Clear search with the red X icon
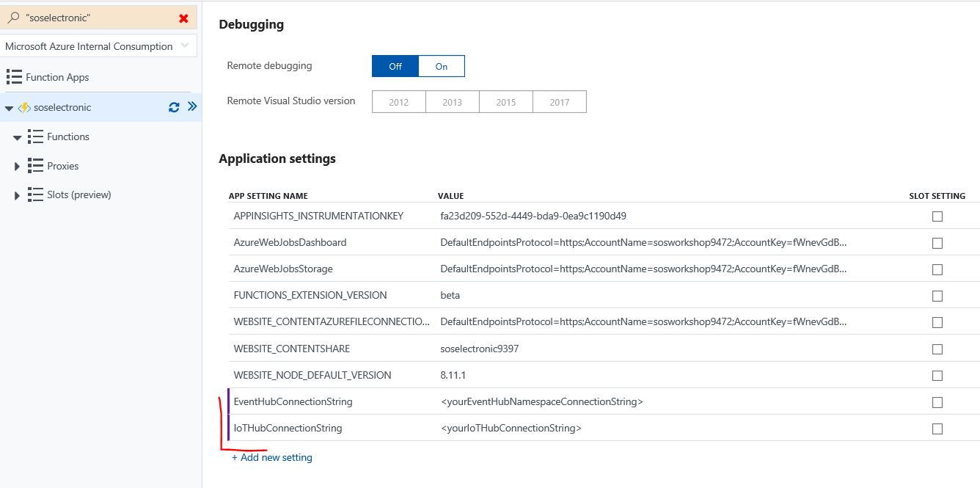This screenshot has width=980, height=488. (x=183, y=18)
